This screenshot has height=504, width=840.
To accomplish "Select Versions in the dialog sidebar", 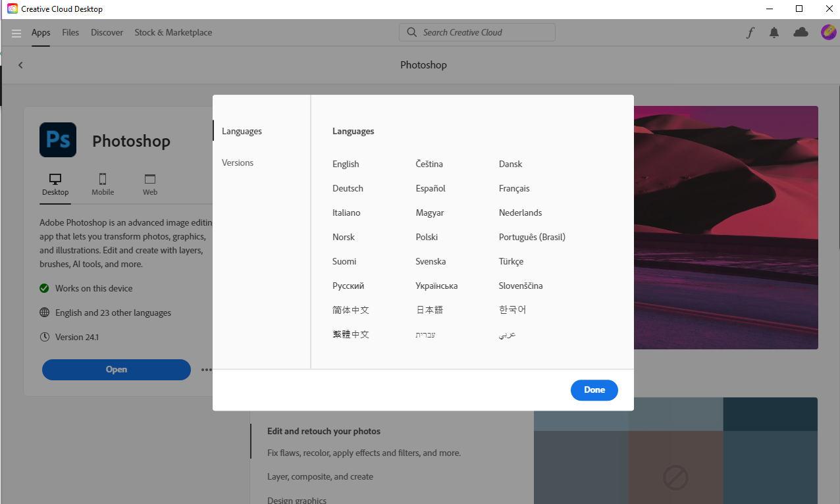I will point(238,163).
